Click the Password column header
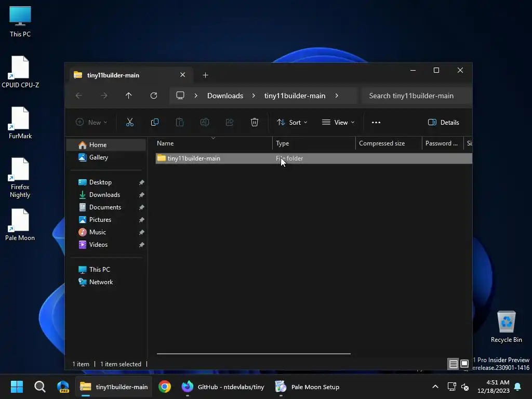Image resolution: width=532 pixels, height=399 pixels. point(443,143)
